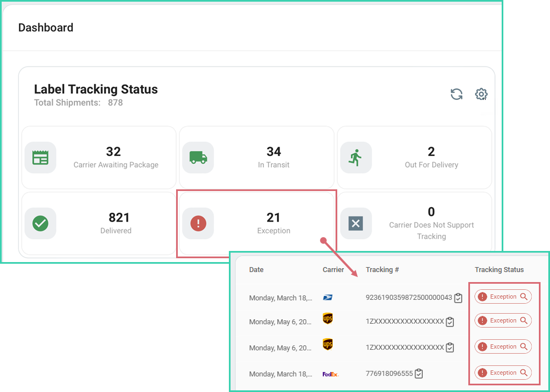Screen dimensions: 550x392
Task: Copy USPS tracking number using clipboard icon
Action: (458, 298)
